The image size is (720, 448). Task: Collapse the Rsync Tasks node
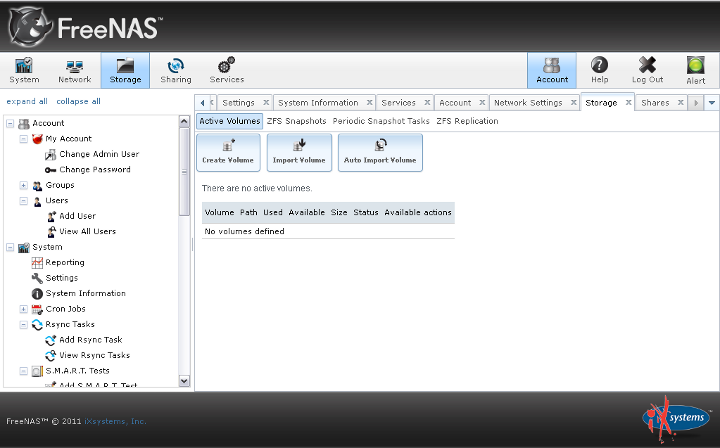(x=23, y=325)
